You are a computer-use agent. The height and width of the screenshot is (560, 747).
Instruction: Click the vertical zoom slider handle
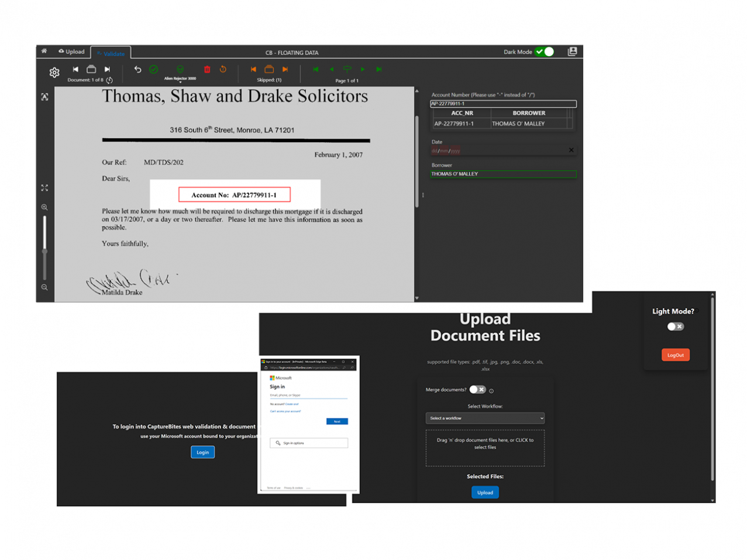tap(44, 251)
